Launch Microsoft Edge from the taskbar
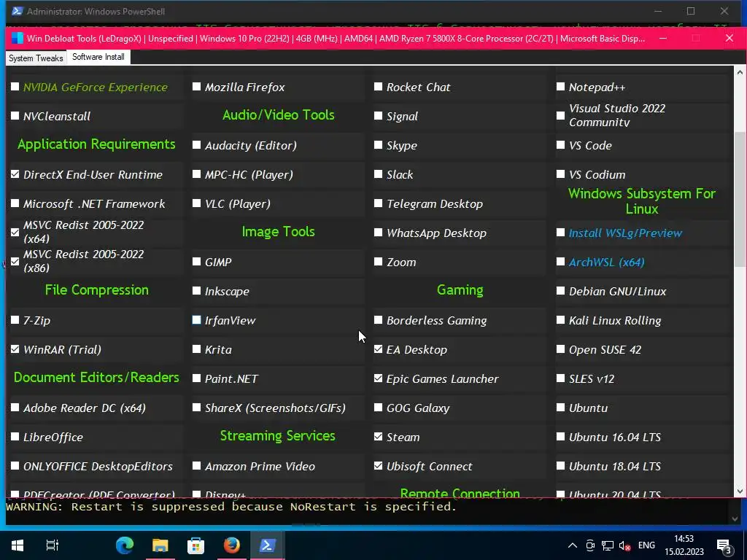The width and height of the screenshot is (747, 560). [x=125, y=545]
